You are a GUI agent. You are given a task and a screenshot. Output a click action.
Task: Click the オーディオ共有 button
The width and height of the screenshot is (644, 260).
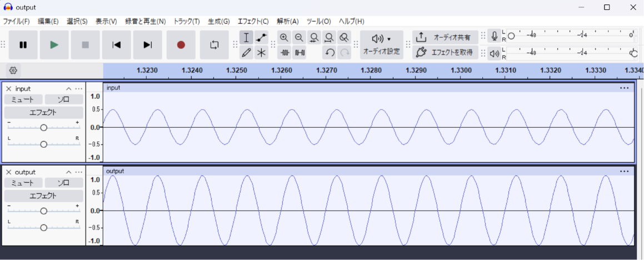point(445,38)
